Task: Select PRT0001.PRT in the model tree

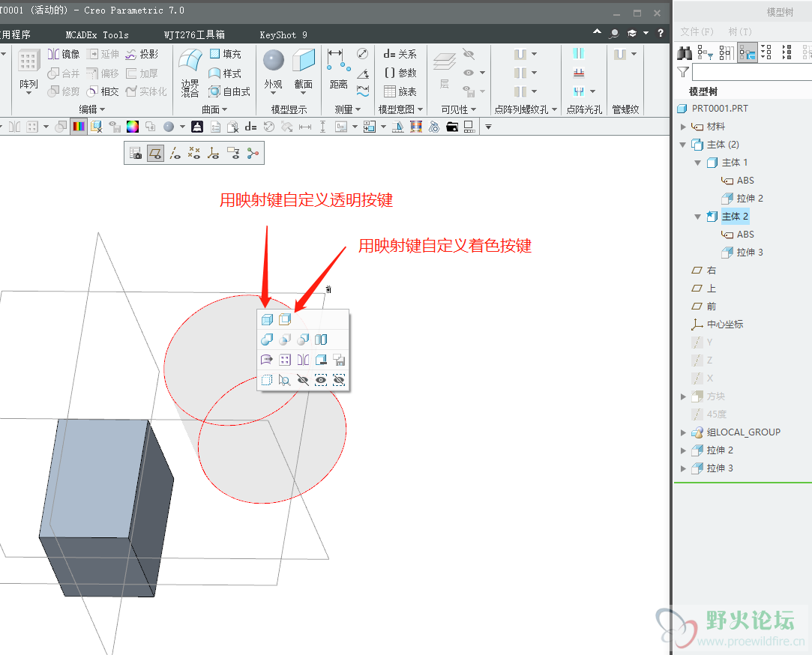Action: pyautogui.click(x=720, y=109)
